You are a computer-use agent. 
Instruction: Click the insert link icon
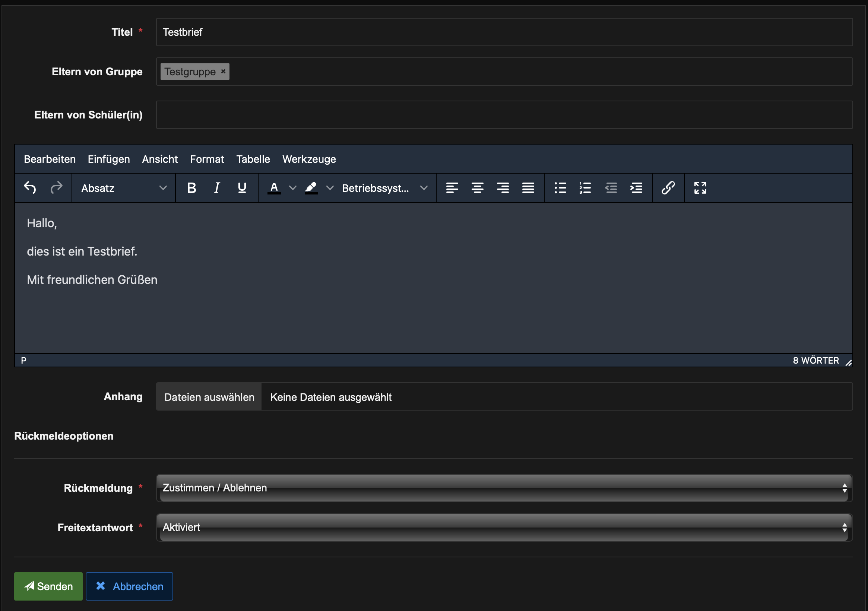(668, 188)
